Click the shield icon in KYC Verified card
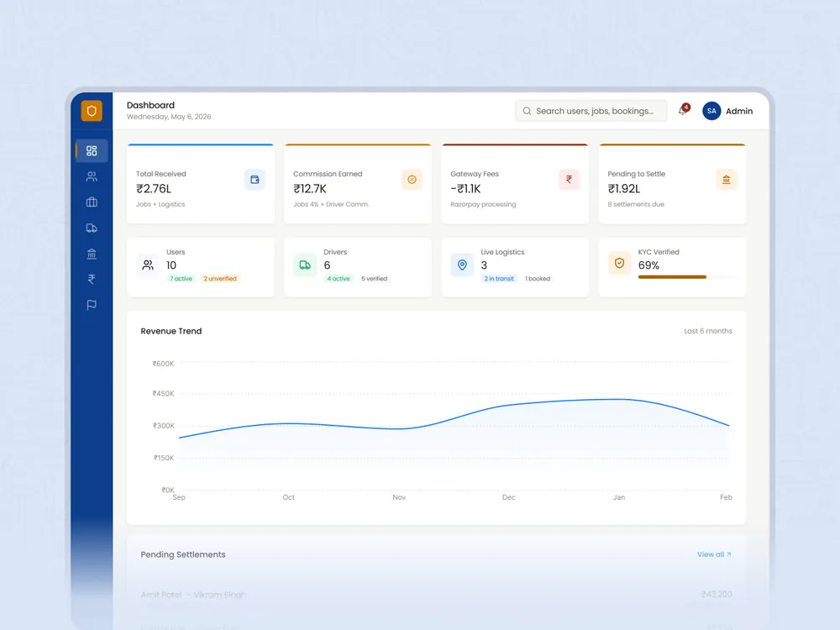 619,263
